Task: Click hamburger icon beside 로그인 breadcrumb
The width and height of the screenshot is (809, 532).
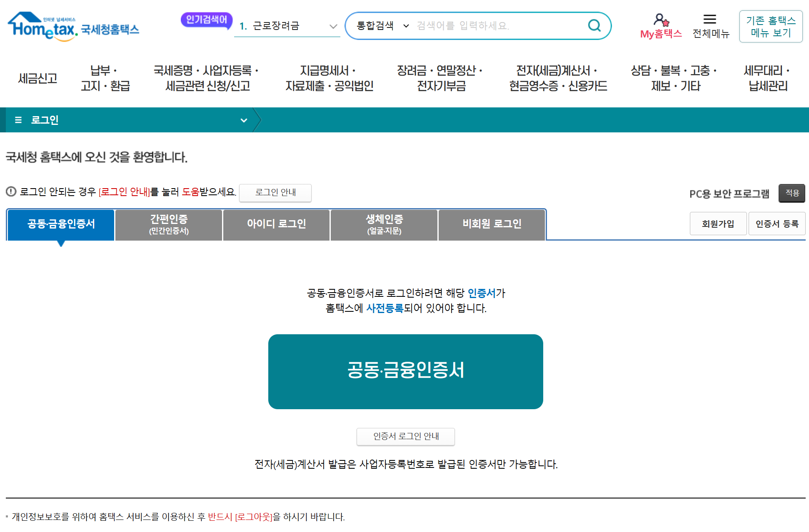Action: tap(18, 120)
